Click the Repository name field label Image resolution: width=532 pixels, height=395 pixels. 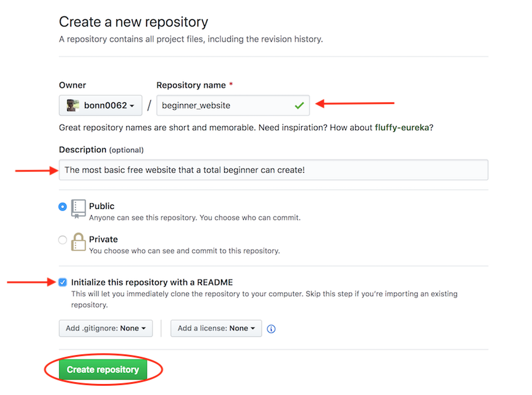(191, 85)
